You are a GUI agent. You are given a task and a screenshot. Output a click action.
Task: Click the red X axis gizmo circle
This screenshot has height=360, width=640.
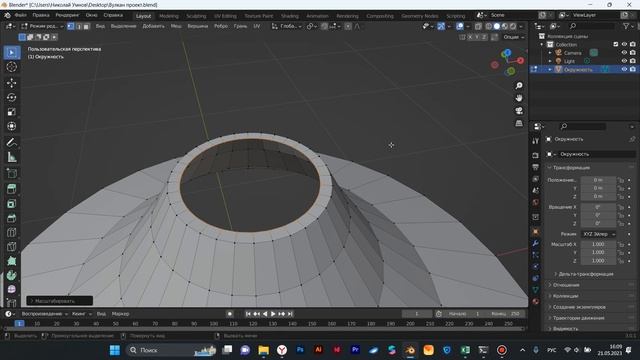520,60
